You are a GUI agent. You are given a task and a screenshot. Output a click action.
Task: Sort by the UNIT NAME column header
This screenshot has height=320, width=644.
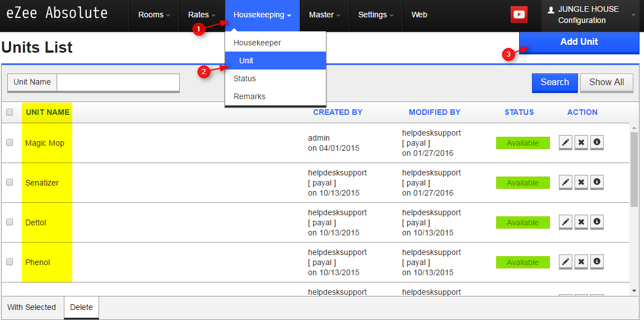pos(48,112)
